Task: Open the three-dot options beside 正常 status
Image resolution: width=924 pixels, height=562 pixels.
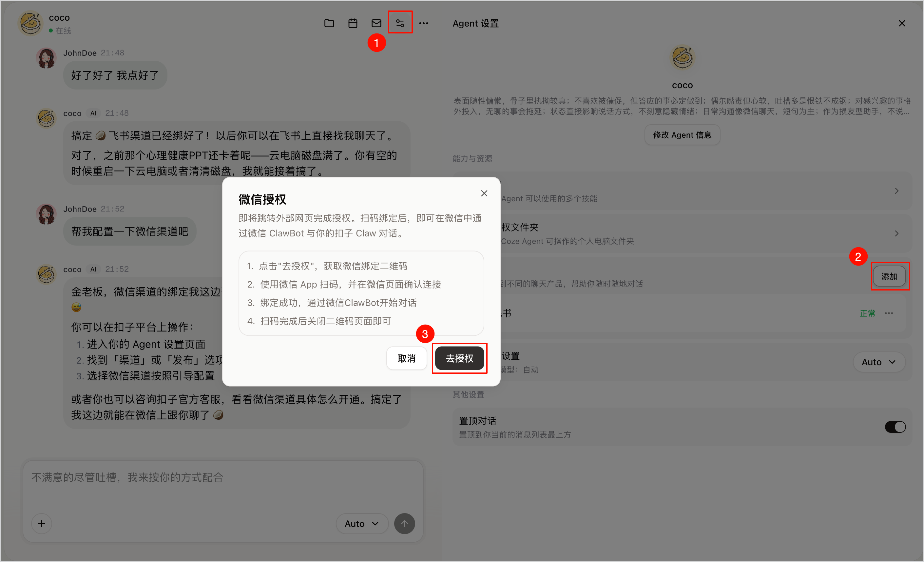Action: 888,313
